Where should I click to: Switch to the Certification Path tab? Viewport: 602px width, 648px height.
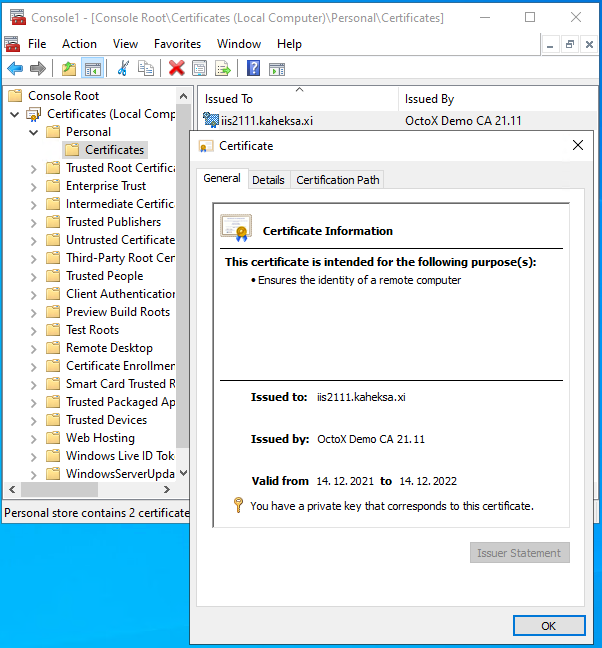pos(338,180)
